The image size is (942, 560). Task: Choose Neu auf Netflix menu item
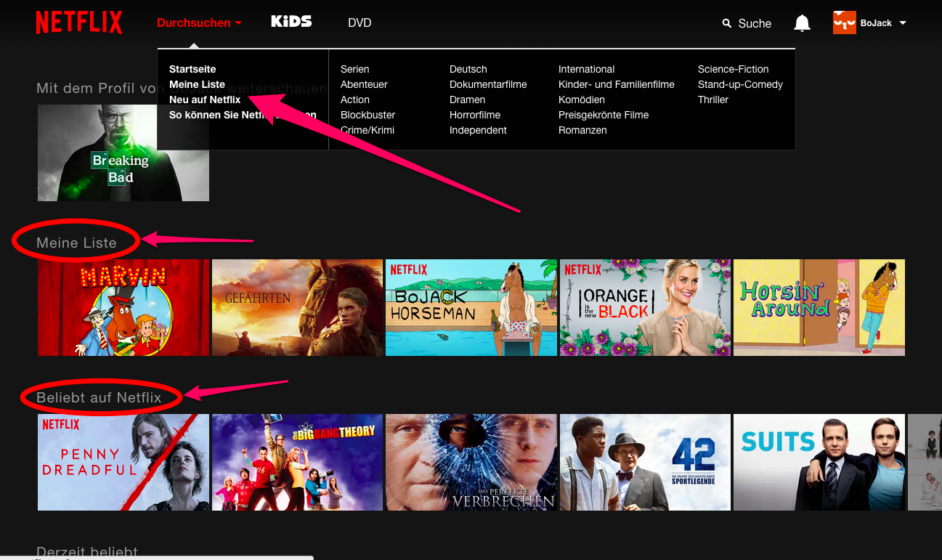(205, 100)
